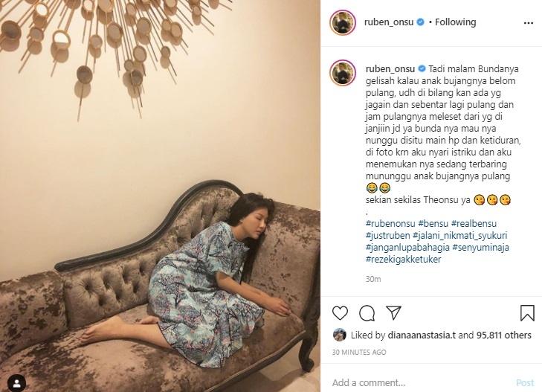Click the verified badge in the post header
542x392 pixels.
click(x=420, y=22)
